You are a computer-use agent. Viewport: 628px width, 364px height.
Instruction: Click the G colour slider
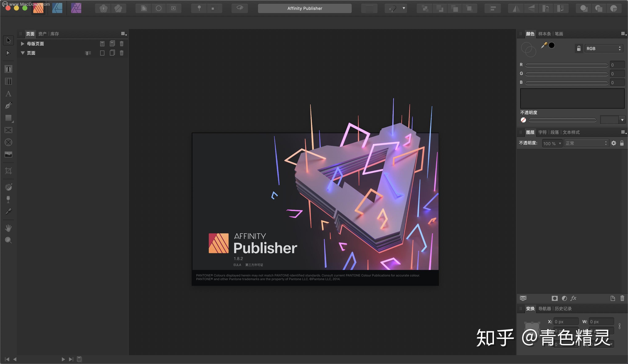(x=567, y=74)
